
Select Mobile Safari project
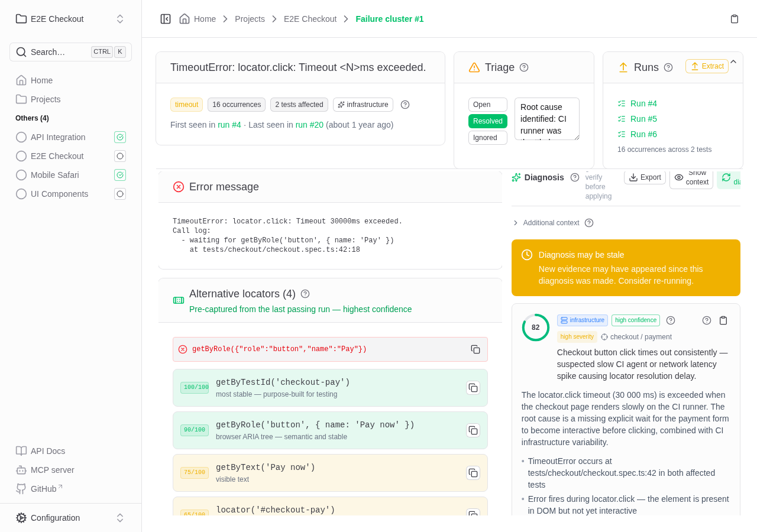coord(54,175)
